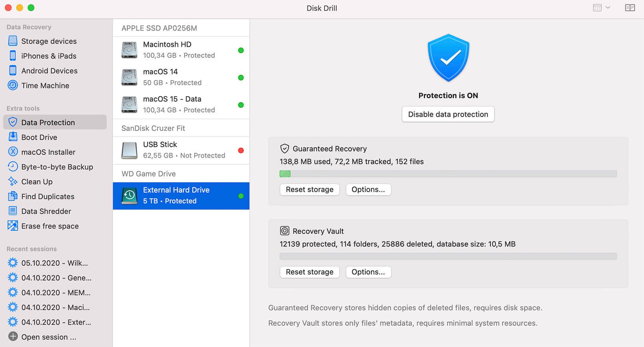644x347 pixels.
Task: Open the Storage devices section
Action: pos(49,41)
